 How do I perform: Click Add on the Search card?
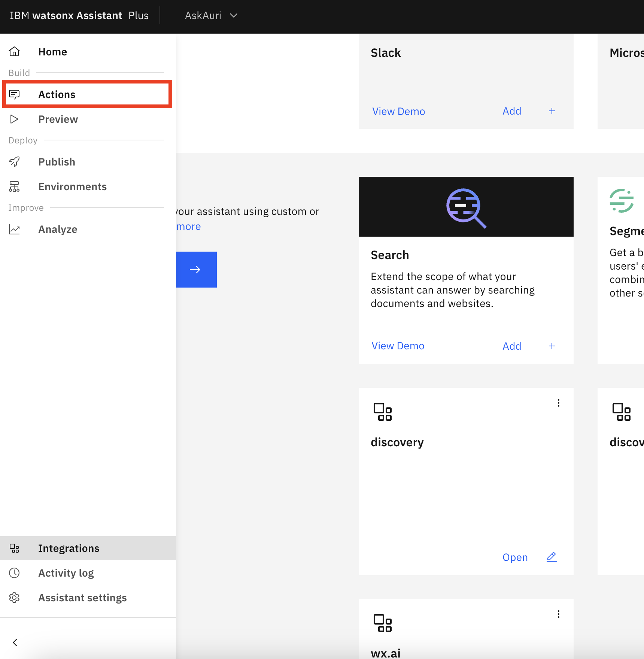click(512, 346)
